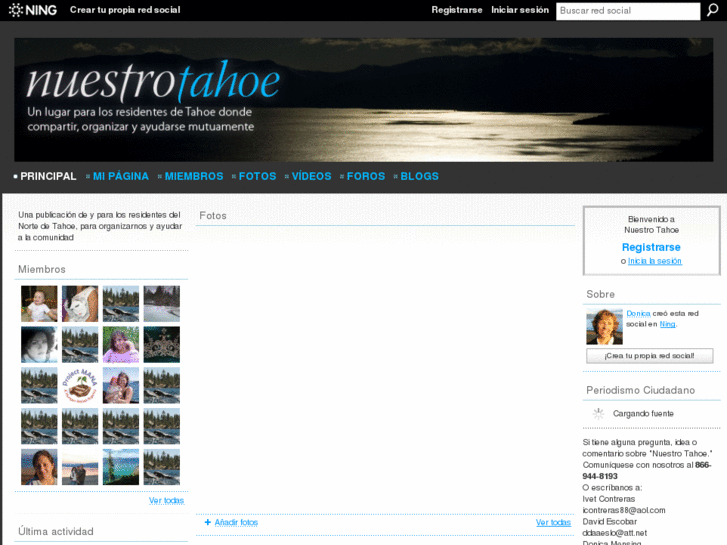Click Crear tu propia red social link
727x545 pixels.
(x=125, y=10)
